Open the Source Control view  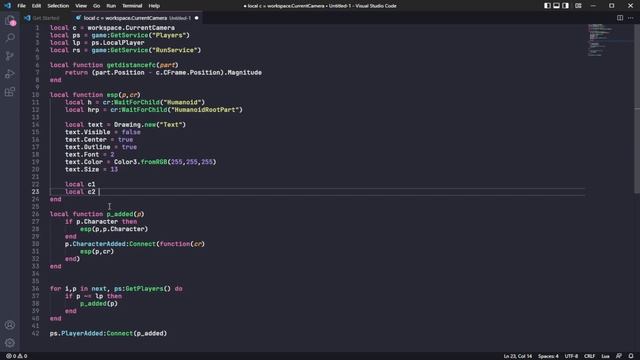pyautogui.click(x=10, y=56)
